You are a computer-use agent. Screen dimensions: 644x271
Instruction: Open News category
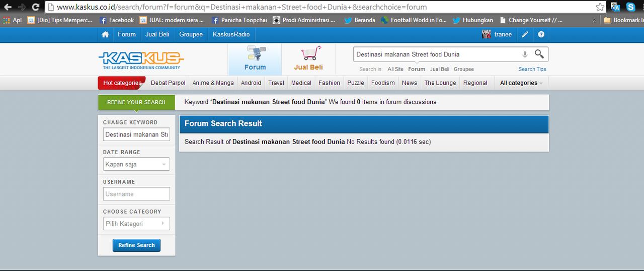410,83
